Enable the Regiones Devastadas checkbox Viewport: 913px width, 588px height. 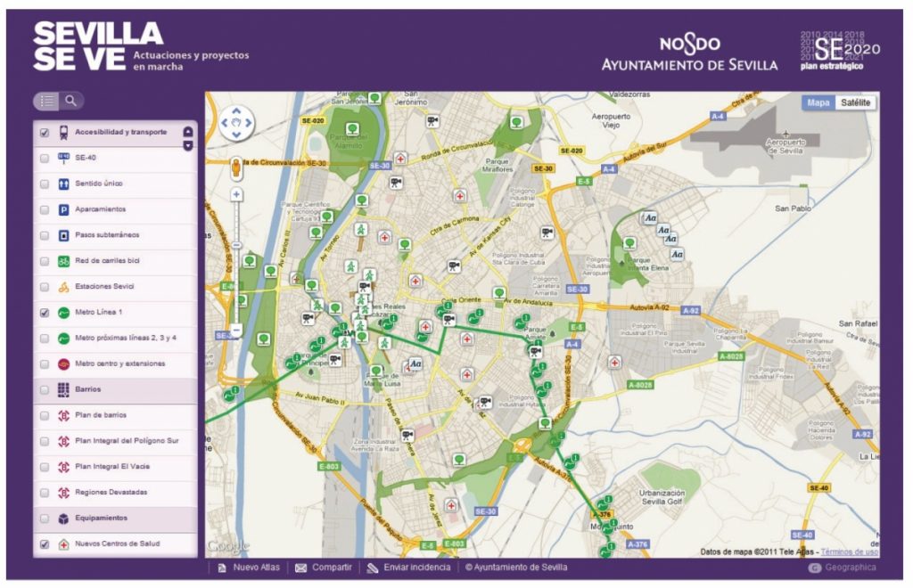point(45,494)
